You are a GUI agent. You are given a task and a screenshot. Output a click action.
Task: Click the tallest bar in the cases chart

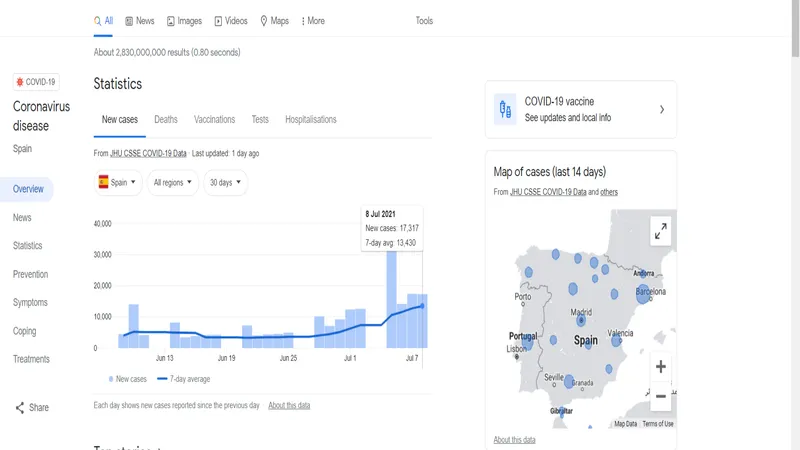[391, 299]
